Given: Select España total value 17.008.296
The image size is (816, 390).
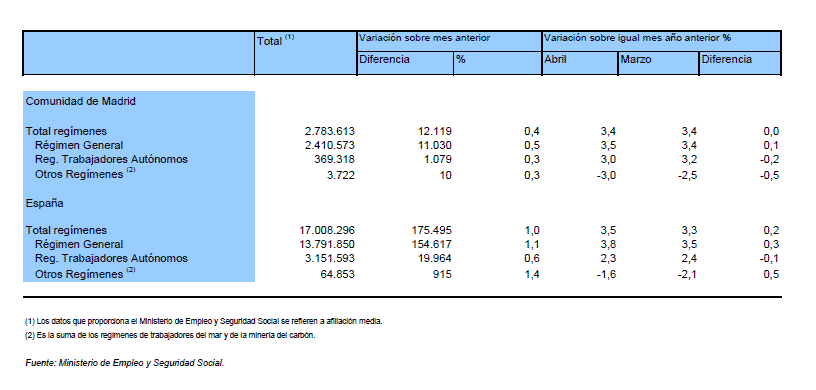Looking at the screenshot, I should 327,230.
